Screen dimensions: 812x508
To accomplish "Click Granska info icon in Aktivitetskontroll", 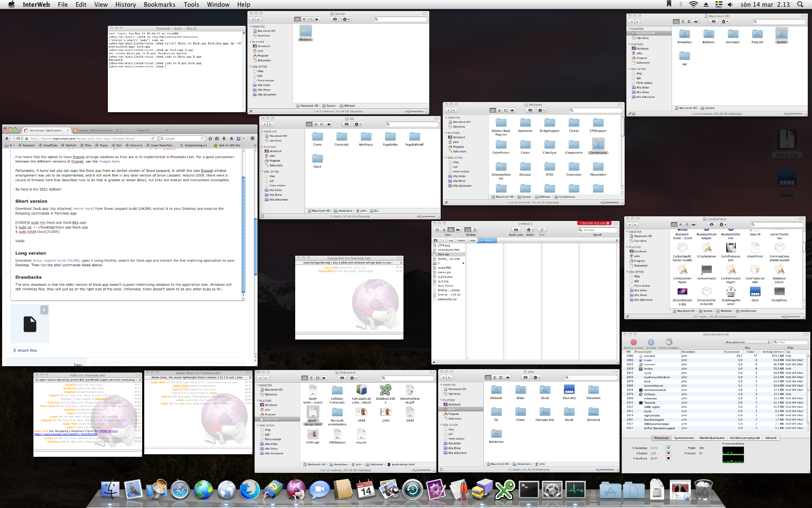I will pyautogui.click(x=651, y=342).
